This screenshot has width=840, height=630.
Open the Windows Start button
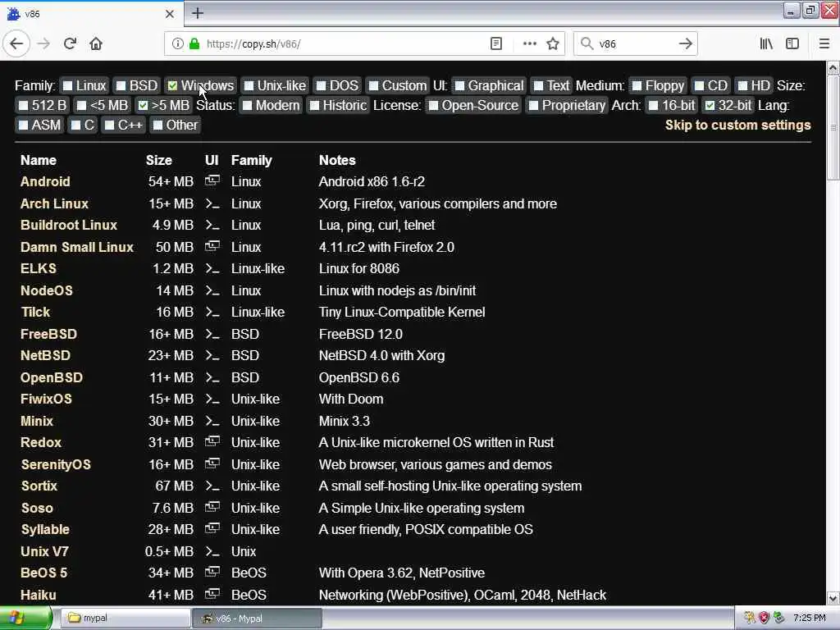25,618
